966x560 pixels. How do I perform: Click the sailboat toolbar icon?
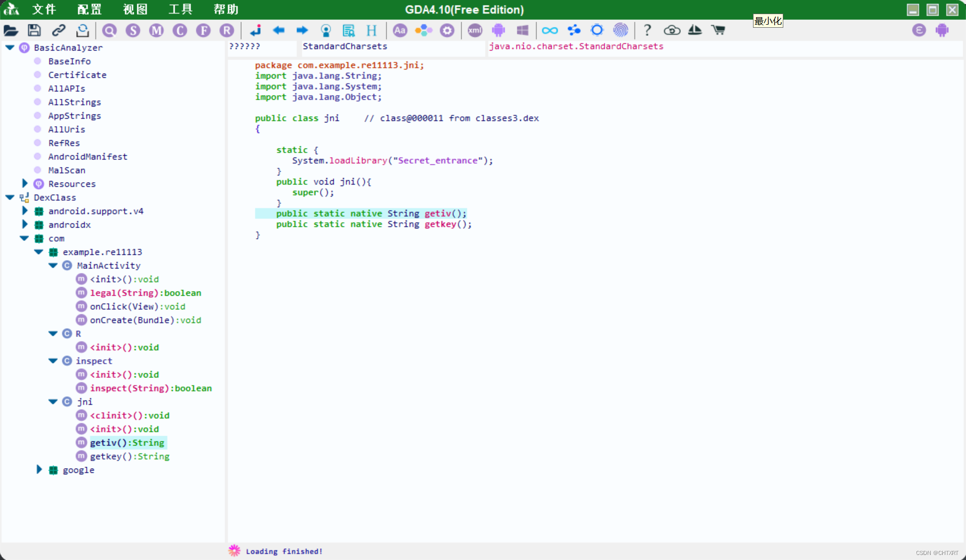pyautogui.click(x=695, y=30)
